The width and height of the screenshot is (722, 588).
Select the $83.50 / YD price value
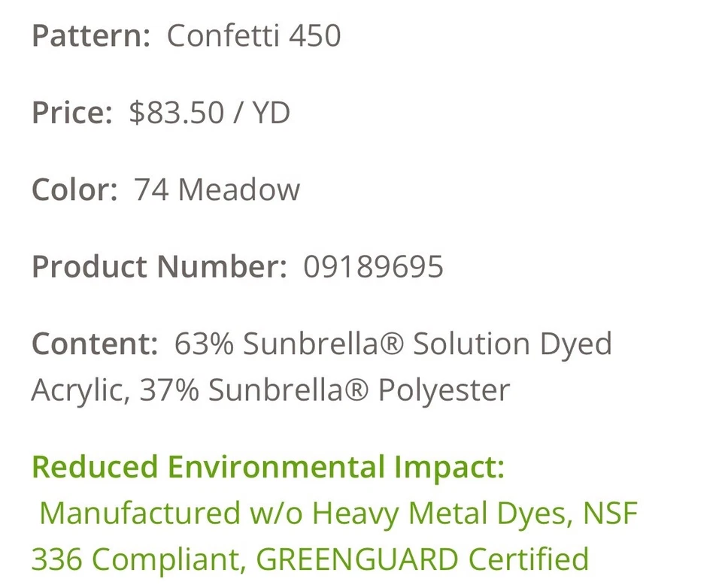pyautogui.click(x=209, y=113)
